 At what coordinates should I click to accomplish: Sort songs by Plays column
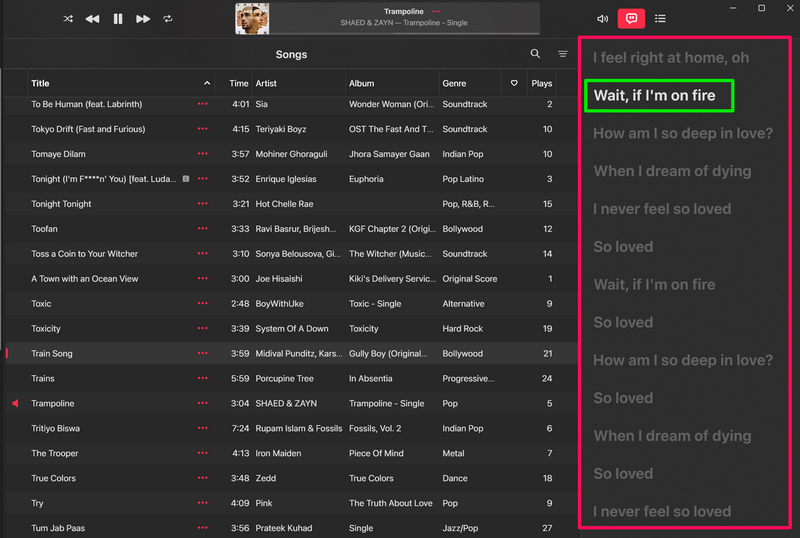click(541, 83)
